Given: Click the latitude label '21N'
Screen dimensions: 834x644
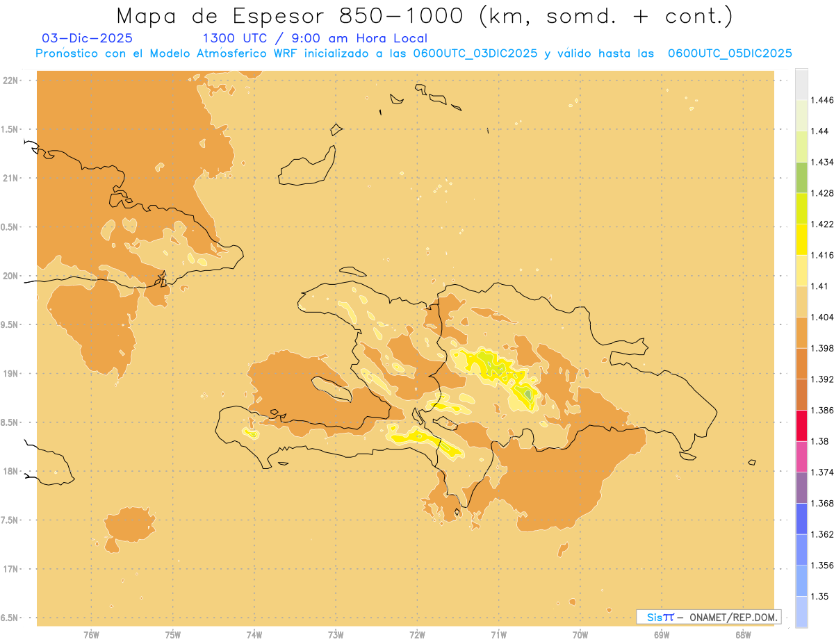Looking at the screenshot, I should [x=10, y=178].
